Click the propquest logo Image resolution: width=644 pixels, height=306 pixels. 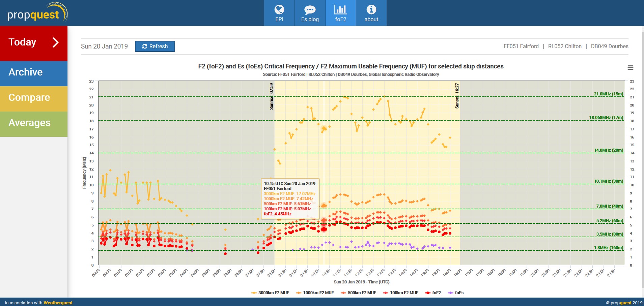pos(37,13)
